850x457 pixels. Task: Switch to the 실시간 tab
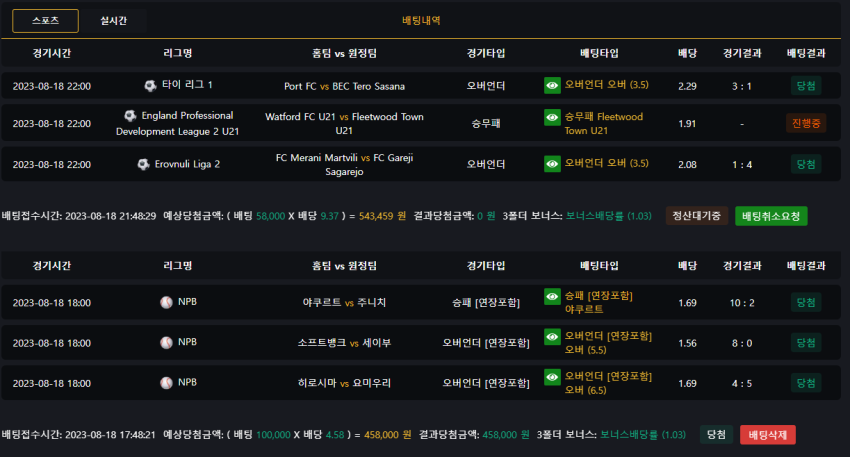113,21
